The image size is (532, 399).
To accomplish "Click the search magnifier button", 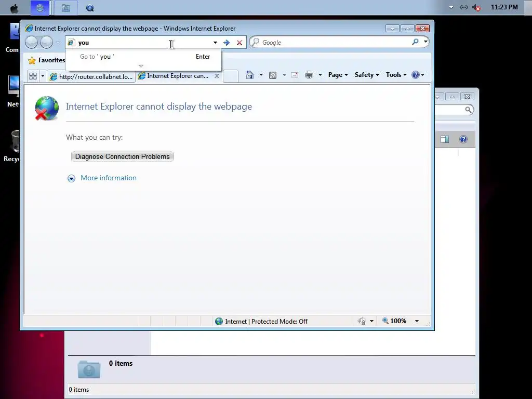I will [415, 42].
